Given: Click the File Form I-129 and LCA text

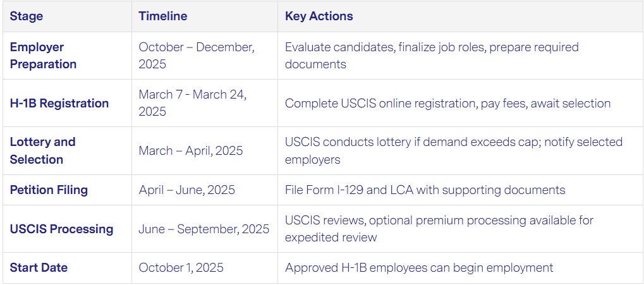Looking at the screenshot, I should [x=425, y=190].
